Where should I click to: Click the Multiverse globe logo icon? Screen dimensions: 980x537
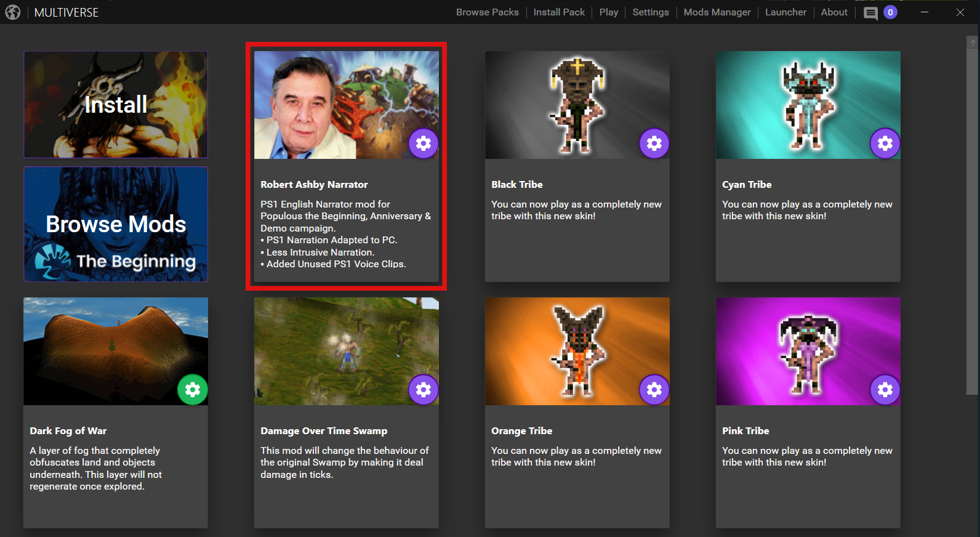[x=13, y=12]
